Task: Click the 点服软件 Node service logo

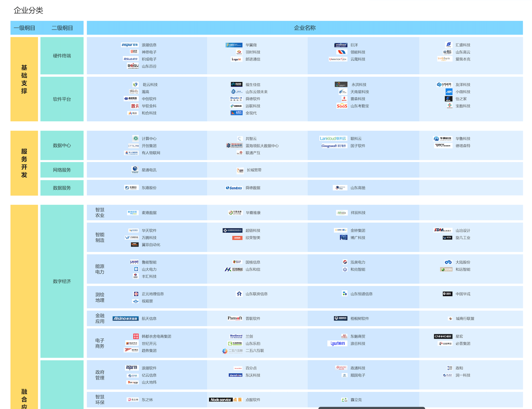Action: point(226,400)
